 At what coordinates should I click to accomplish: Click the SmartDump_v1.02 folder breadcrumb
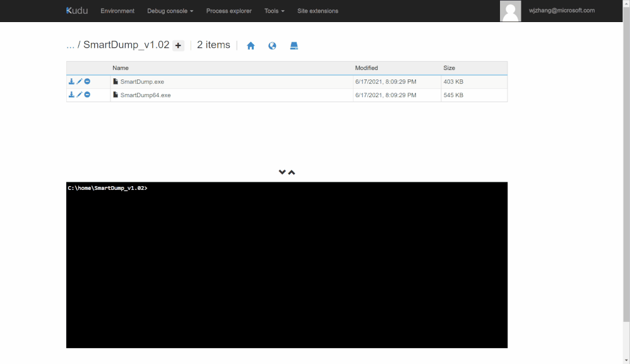(126, 45)
